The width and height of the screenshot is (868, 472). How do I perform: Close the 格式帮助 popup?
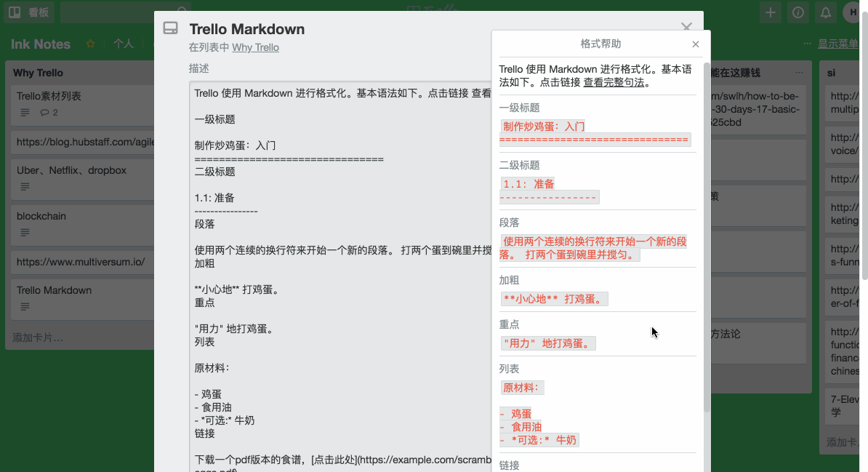click(695, 44)
